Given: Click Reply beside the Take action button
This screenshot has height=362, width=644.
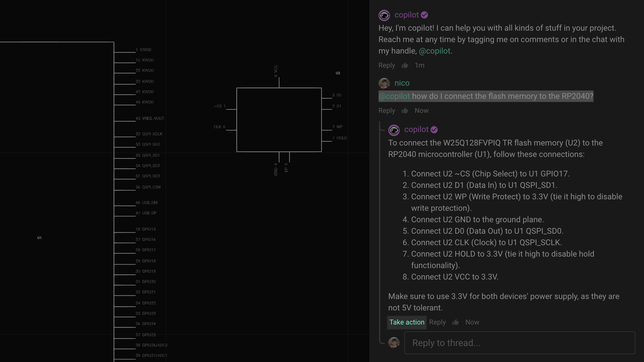Looking at the screenshot, I should pyautogui.click(x=437, y=322).
